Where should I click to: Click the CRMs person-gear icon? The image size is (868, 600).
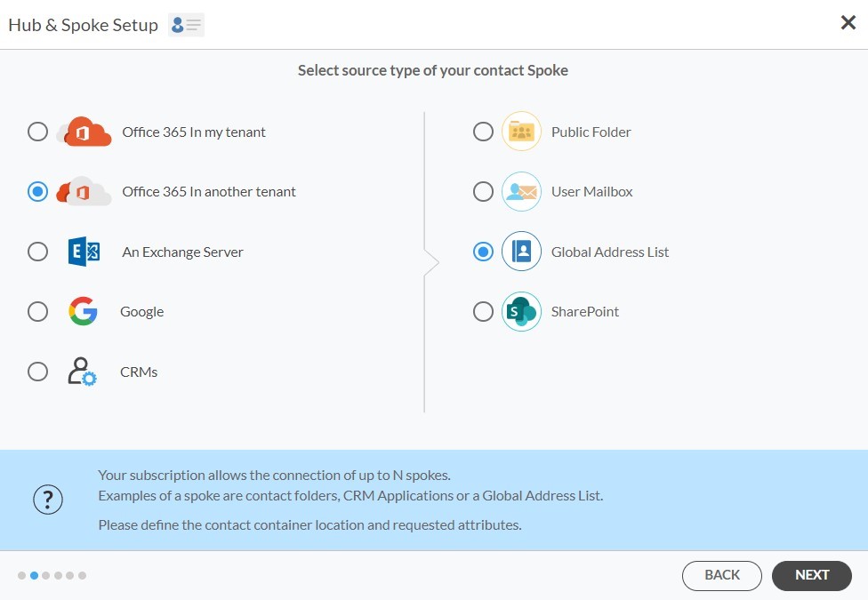coord(82,372)
